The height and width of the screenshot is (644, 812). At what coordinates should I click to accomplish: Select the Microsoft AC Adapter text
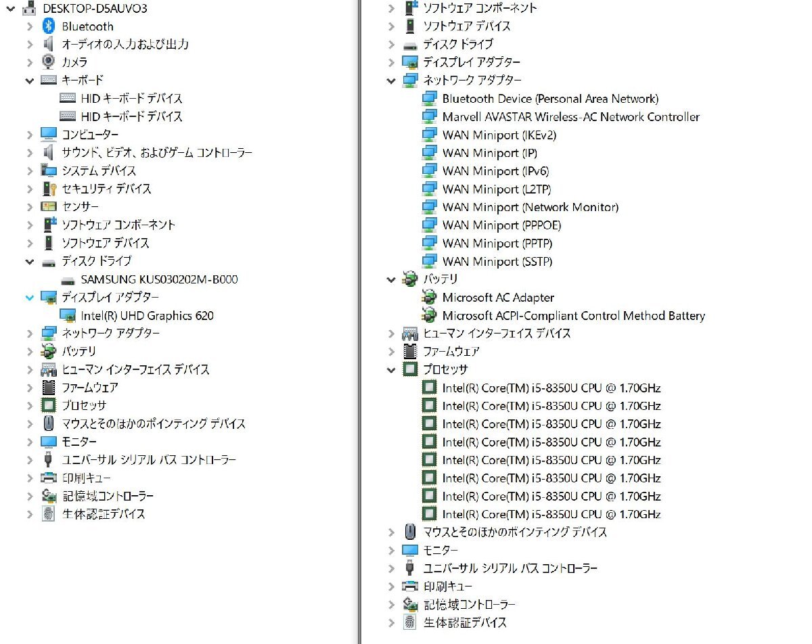tap(498, 297)
